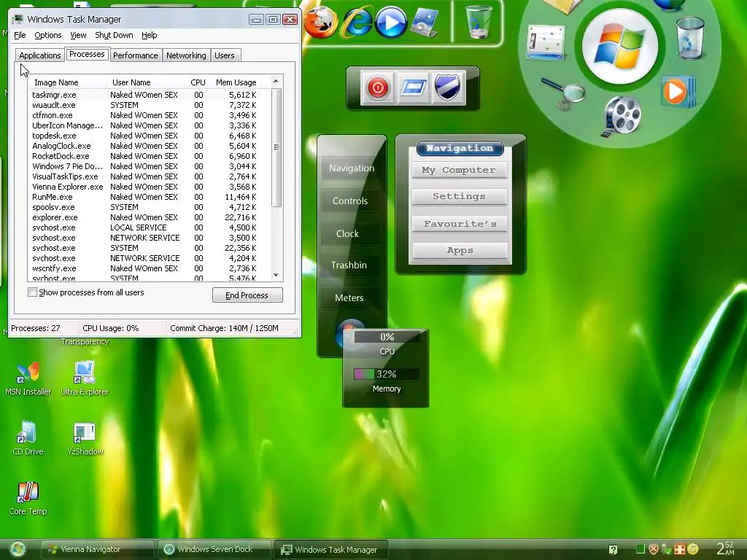Open the MSN Installer desktop shortcut

coord(28,378)
